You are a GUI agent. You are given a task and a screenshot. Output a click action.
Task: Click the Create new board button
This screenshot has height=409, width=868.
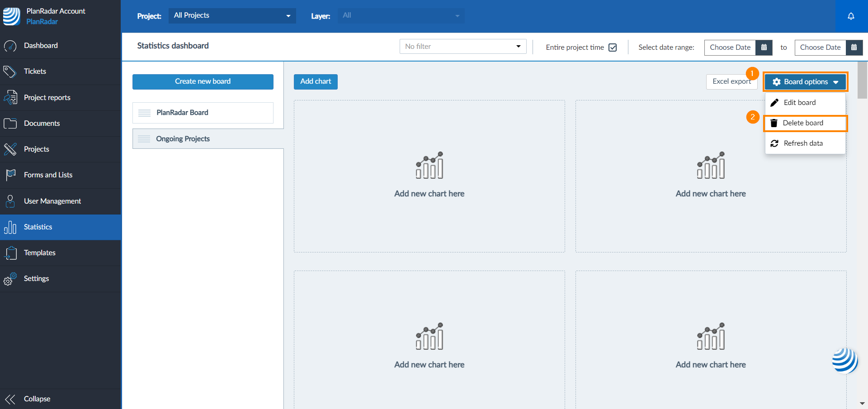coord(203,81)
